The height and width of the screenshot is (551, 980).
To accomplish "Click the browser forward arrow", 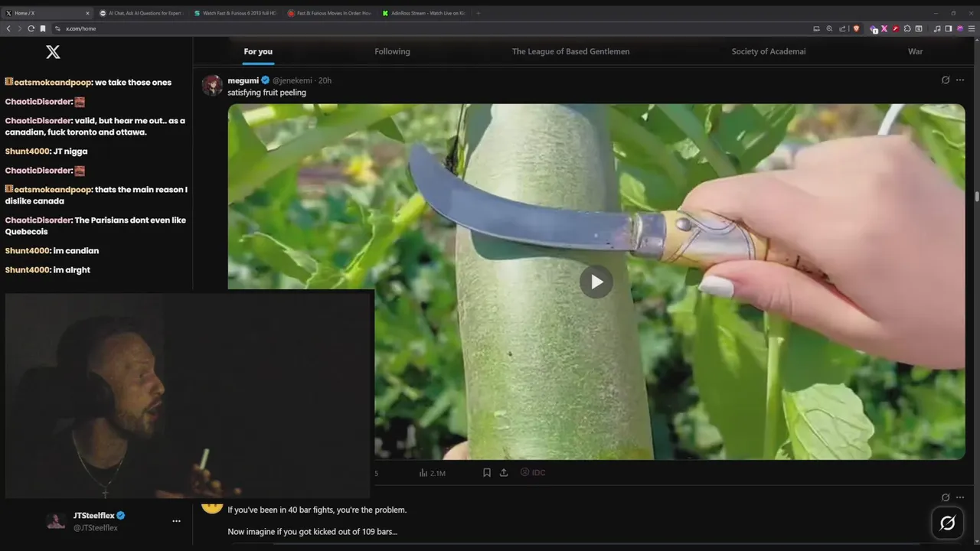I will [20, 28].
